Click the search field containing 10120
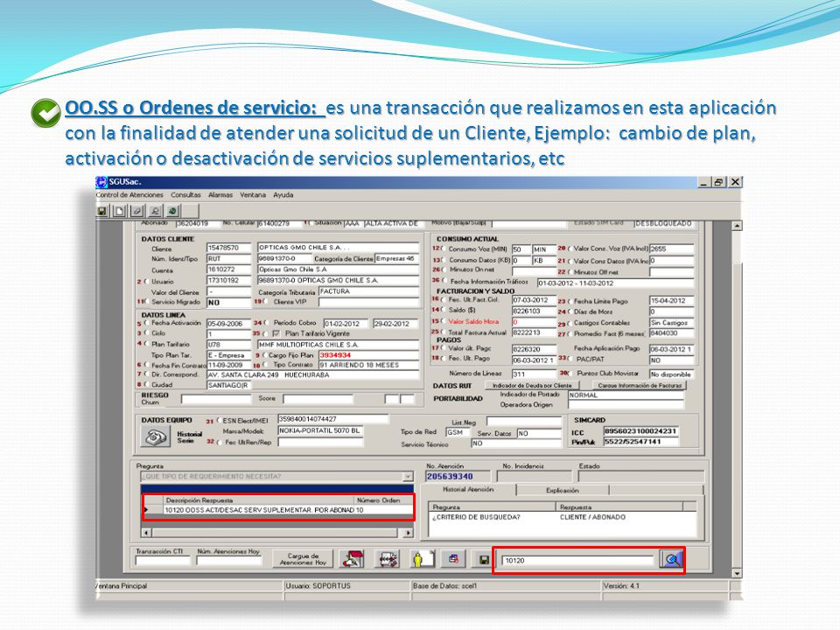This screenshot has width=840, height=630. pyautogui.click(x=578, y=560)
